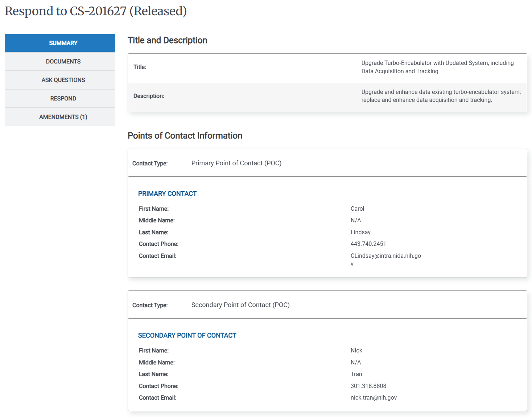Open the ASK QUESTIONS section
The width and height of the screenshot is (532, 417).
(63, 80)
